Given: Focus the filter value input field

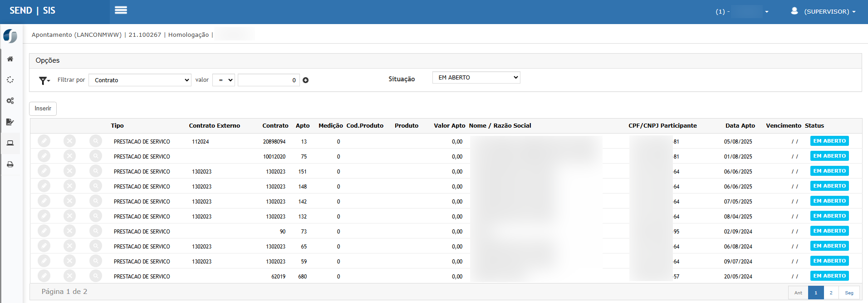Looking at the screenshot, I should pos(268,80).
